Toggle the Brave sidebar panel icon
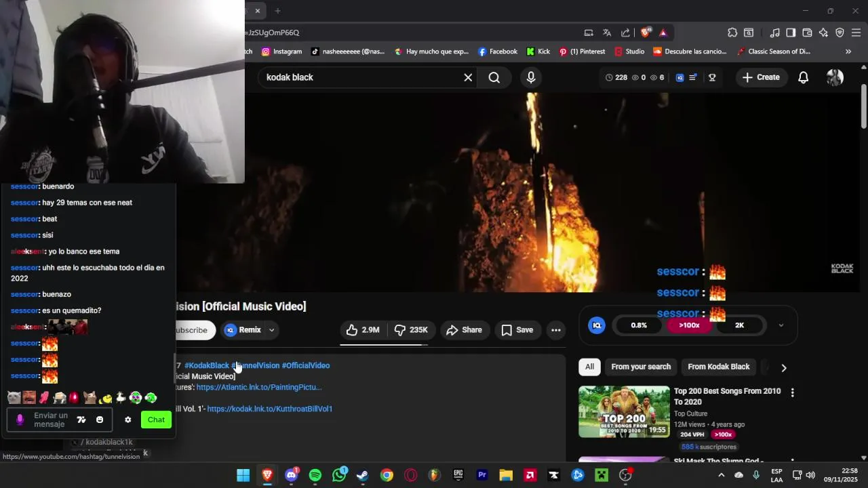This screenshot has height=488, width=868. tap(791, 33)
